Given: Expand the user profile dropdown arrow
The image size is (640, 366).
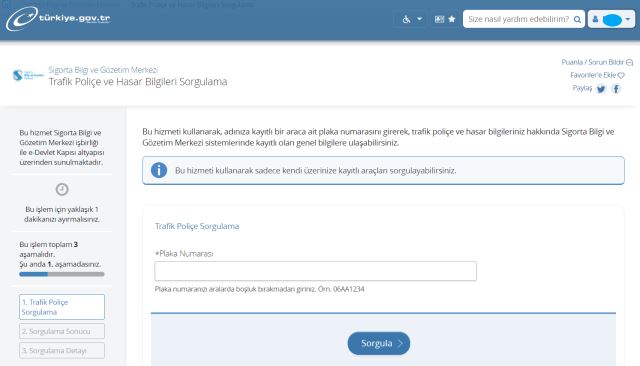Looking at the screenshot, I should pos(628,19).
